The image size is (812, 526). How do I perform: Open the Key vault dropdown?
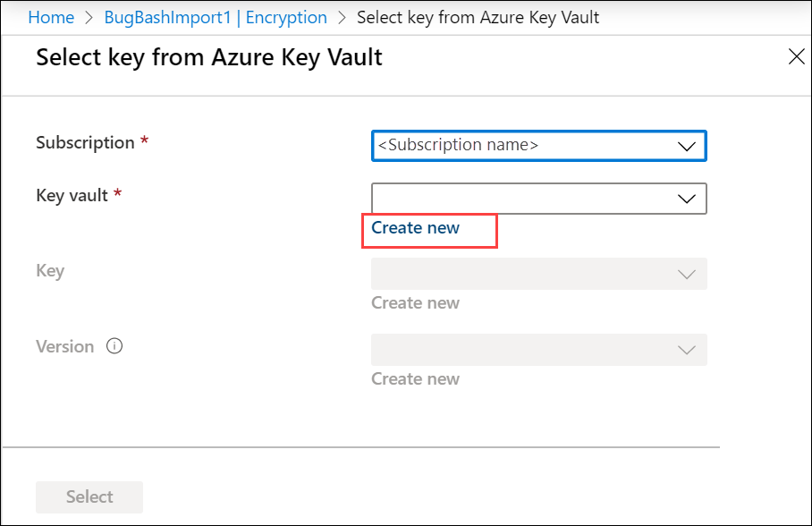pos(537,199)
